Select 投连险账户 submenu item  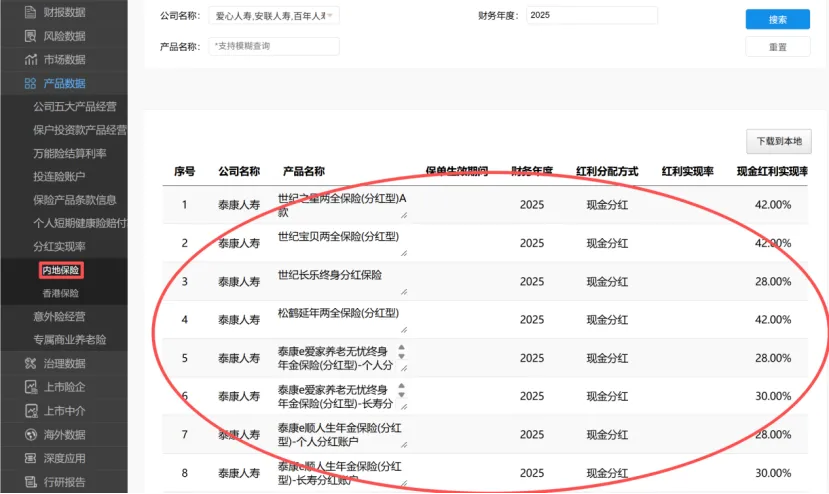coord(59,177)
